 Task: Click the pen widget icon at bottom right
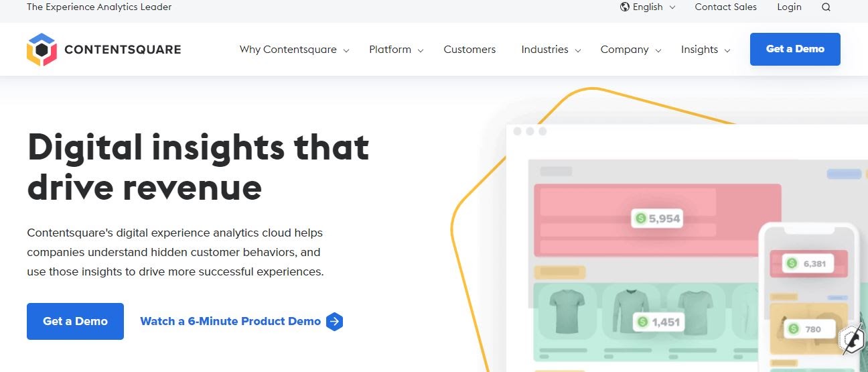(x=852, y=339)
